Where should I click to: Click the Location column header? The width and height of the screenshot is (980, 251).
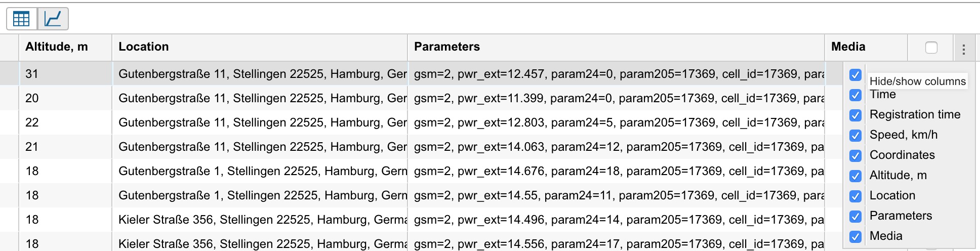click(x=144, y=47)
